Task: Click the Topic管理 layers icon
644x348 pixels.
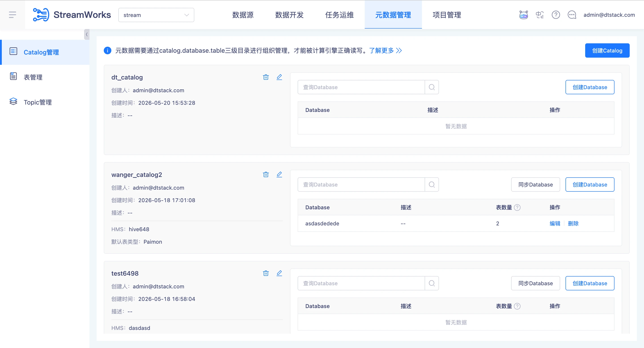Action: pos(13,101)
